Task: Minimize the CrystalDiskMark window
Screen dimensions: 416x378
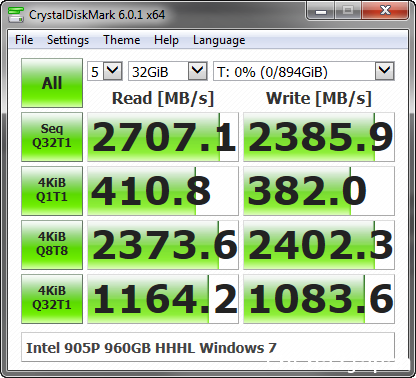Action: tap(321, 11)
